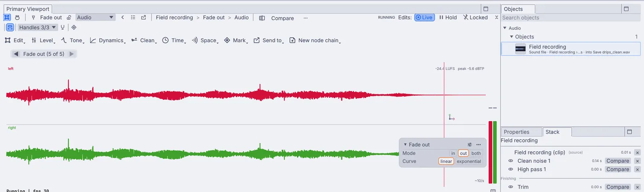Open the Time menu
Image resolution: width=644 pixels, height=192 pixels.
174,40
